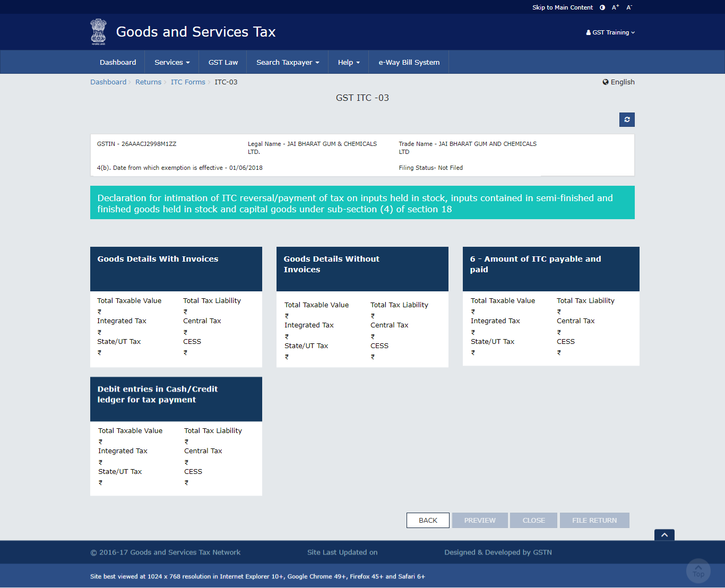Click the Goods and Services Tax title
Viewport: 725px width, 588px height.
click(196, 32)
